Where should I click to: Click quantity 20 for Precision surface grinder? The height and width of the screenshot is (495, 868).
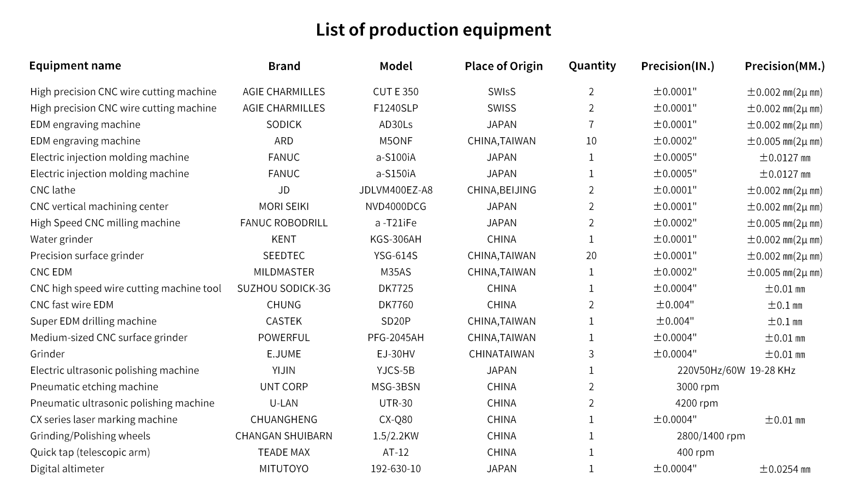point(591,256)
